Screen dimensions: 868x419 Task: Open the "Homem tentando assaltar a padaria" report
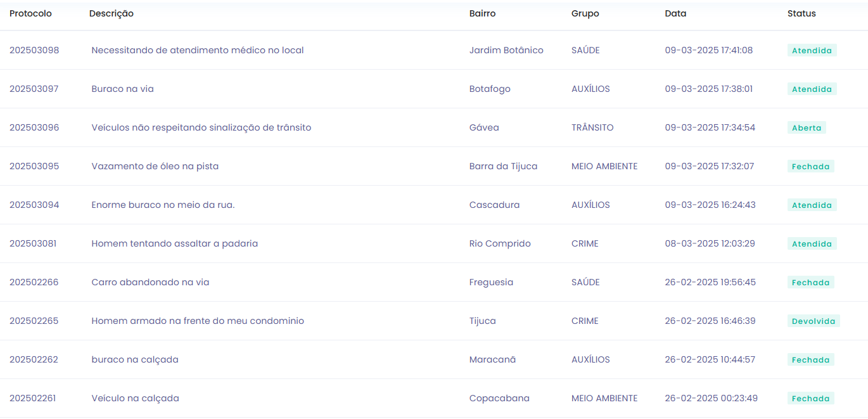174,243
